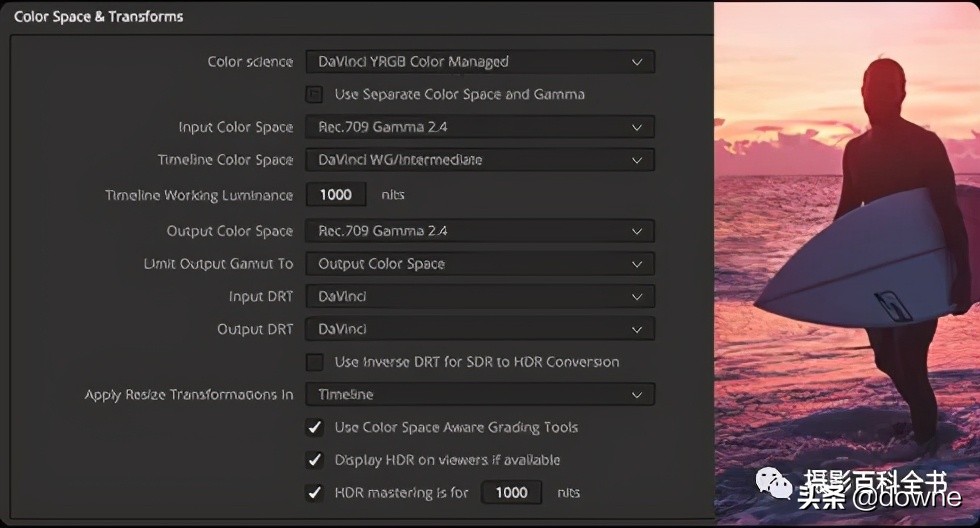The height and width of the screenshot is (528, 980).
Task: Uncheck Use Color Space Aware Grading Tools
Action: 315,427
